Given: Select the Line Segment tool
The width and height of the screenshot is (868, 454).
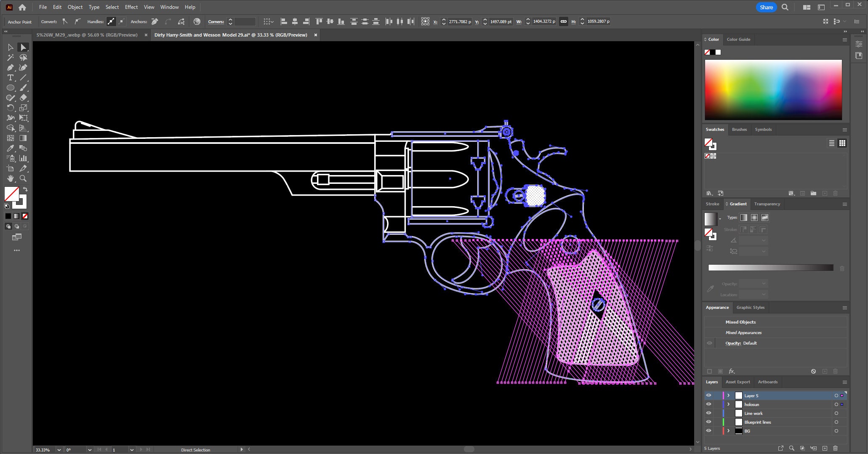Looking at the screenshot, I should (x=23, y=78).
